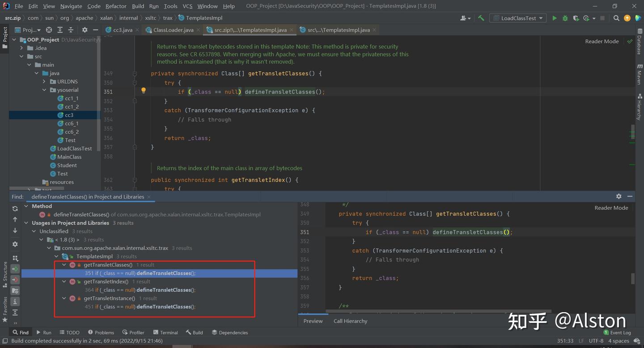Toggle Reader Mode in the preview editor
The image size is (644, 348).
point(611,208)
